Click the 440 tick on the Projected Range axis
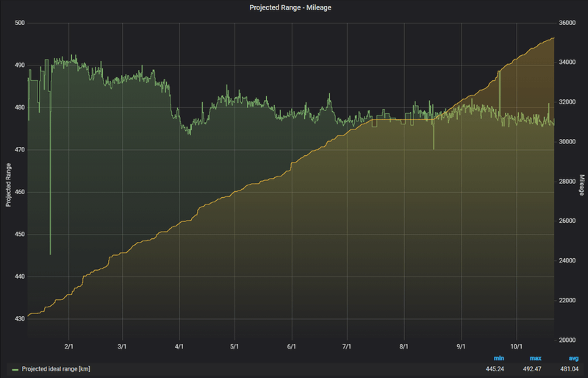 pos(20,277)
